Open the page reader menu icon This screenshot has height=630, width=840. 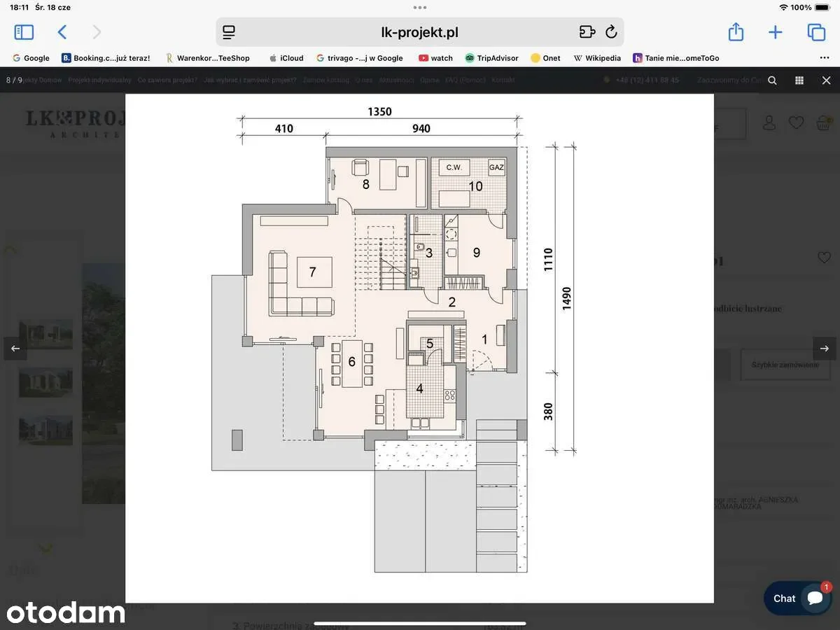click(x=229, y=32)
